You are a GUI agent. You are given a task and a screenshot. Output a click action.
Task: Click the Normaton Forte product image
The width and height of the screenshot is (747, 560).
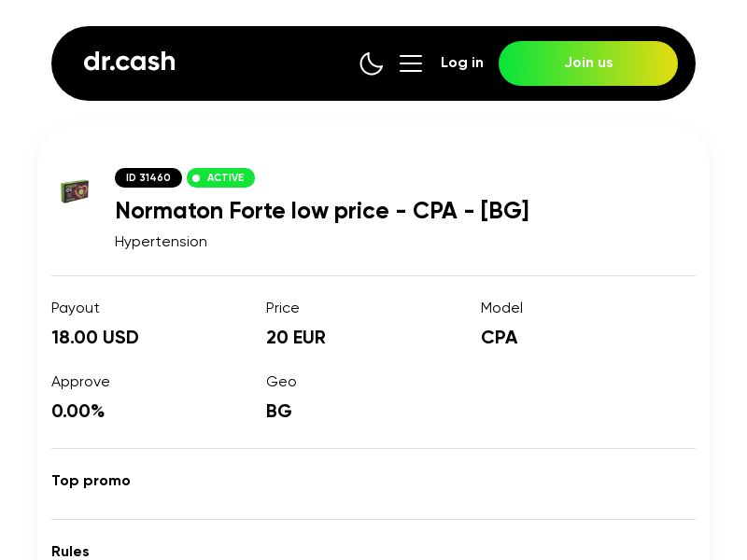[x=76, y=191]
